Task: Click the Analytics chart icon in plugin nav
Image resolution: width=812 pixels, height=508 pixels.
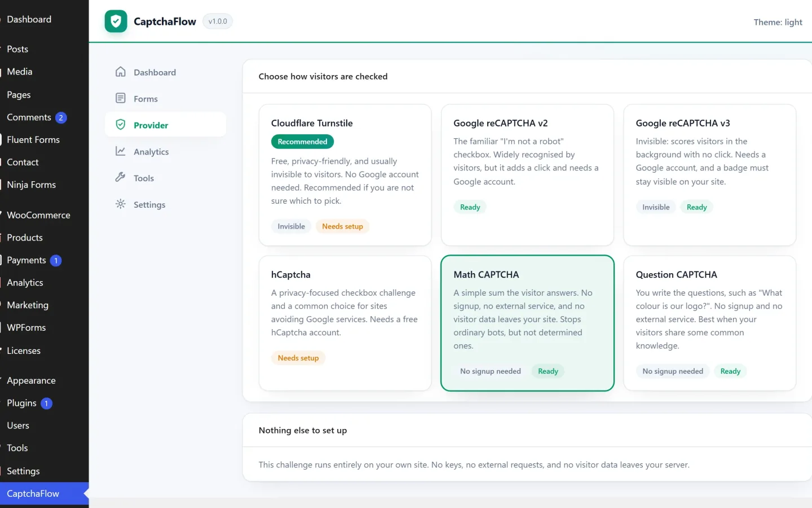Action: 120,151
